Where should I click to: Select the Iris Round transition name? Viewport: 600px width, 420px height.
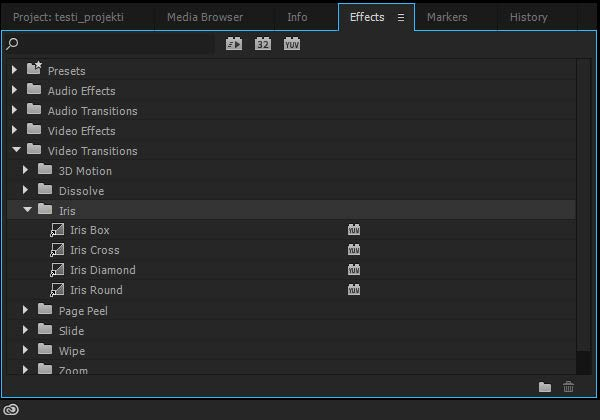[x=96, y=290]
